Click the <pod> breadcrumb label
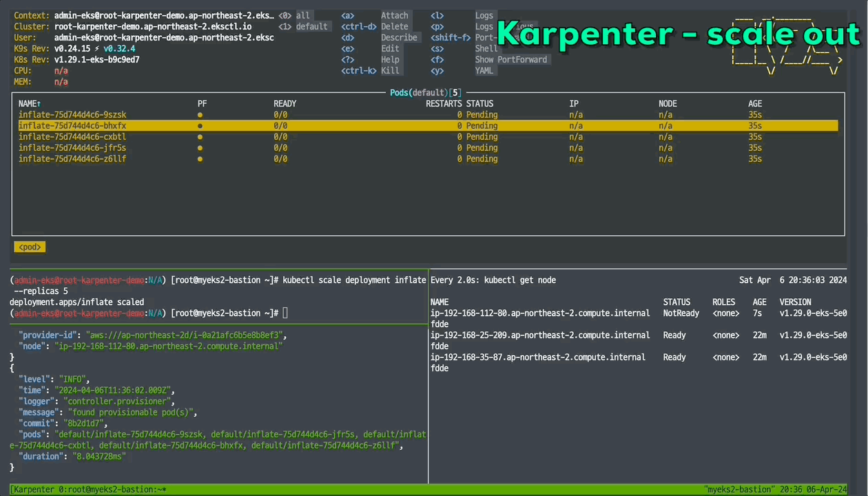 (30, 247)
